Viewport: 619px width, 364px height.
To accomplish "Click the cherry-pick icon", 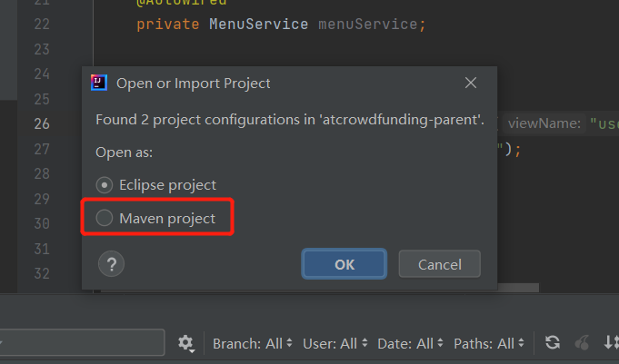I will point(581,343).
